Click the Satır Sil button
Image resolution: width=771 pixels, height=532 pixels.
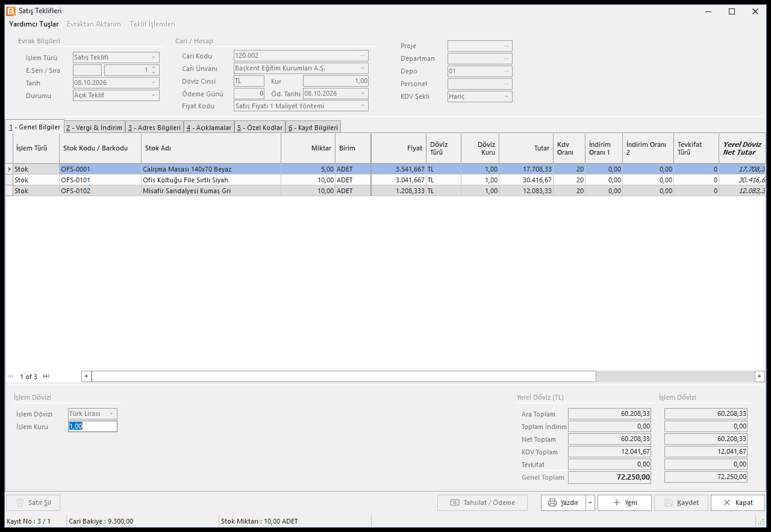coord(33,503)
